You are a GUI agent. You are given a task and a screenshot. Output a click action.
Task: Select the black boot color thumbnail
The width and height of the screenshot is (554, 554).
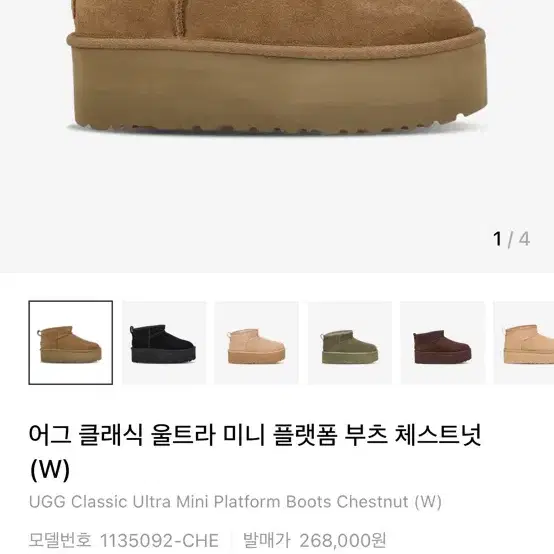tap(164, 342)
